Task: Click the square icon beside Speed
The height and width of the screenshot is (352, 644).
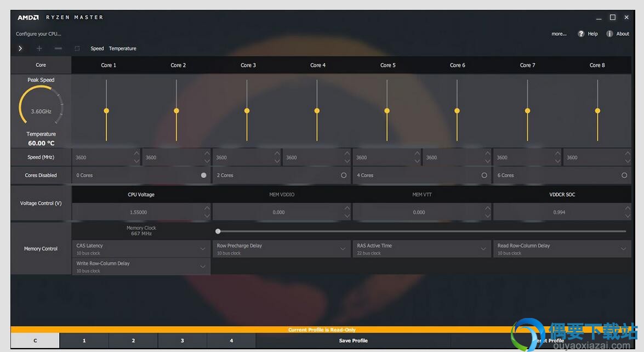Action: pyautogui.click(x=77, y=48)
